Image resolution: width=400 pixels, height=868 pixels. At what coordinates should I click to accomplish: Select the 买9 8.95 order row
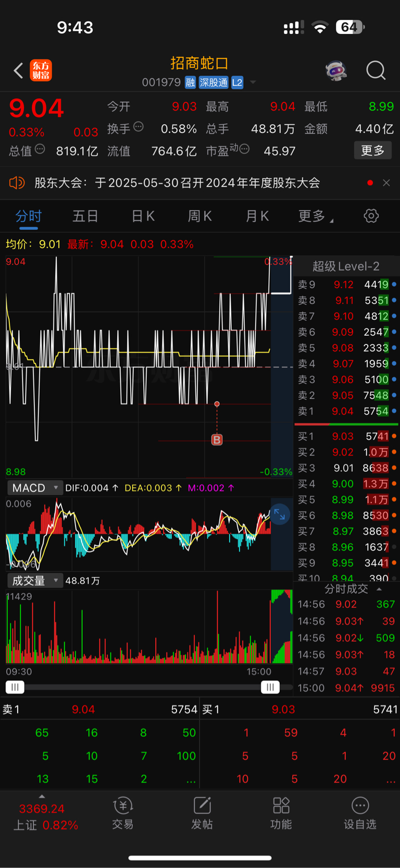click(x=347, y=563)
